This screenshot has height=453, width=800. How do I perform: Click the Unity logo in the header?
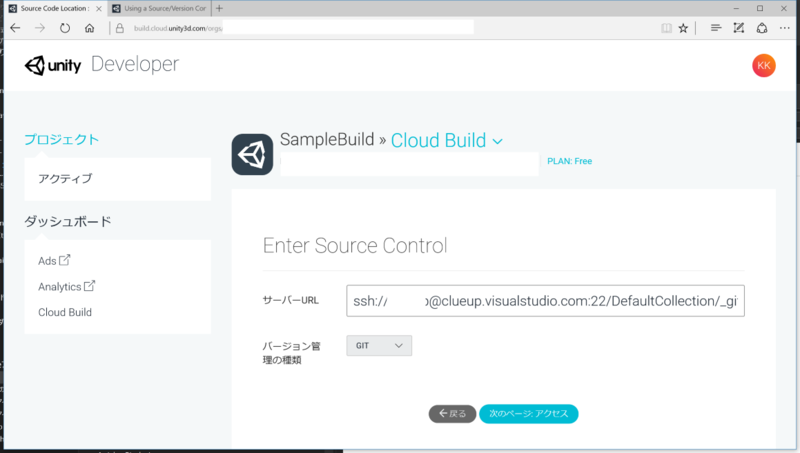pos(53,65)
